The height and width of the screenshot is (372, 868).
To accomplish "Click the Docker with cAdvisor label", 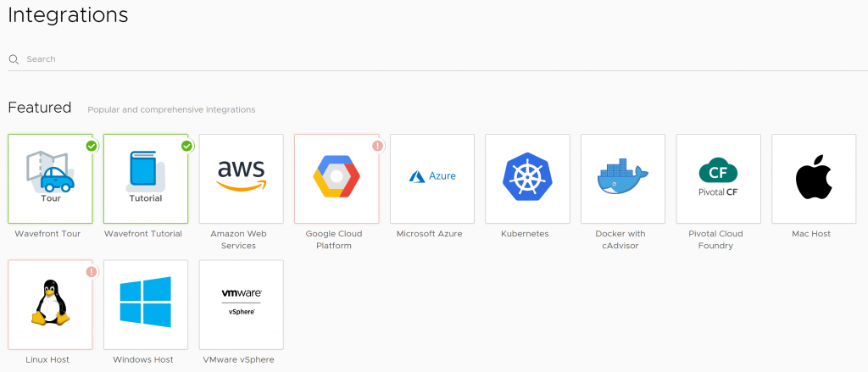I will coord(620,240).
